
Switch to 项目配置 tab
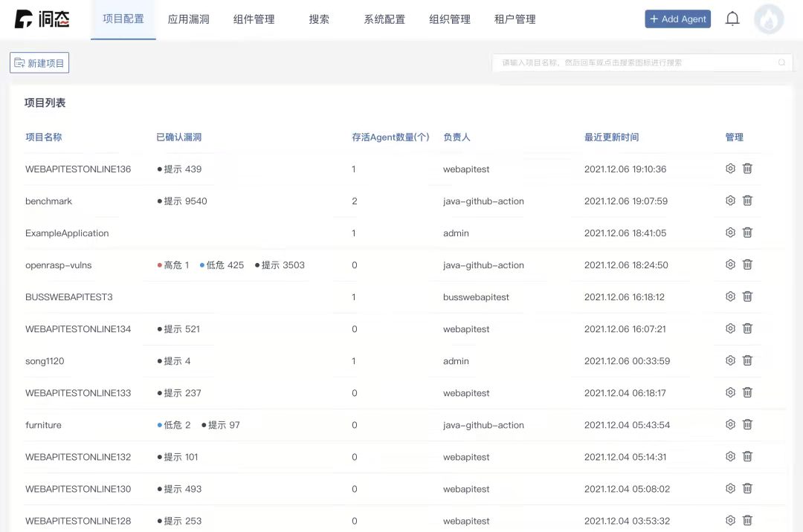(x=123, y=19)
